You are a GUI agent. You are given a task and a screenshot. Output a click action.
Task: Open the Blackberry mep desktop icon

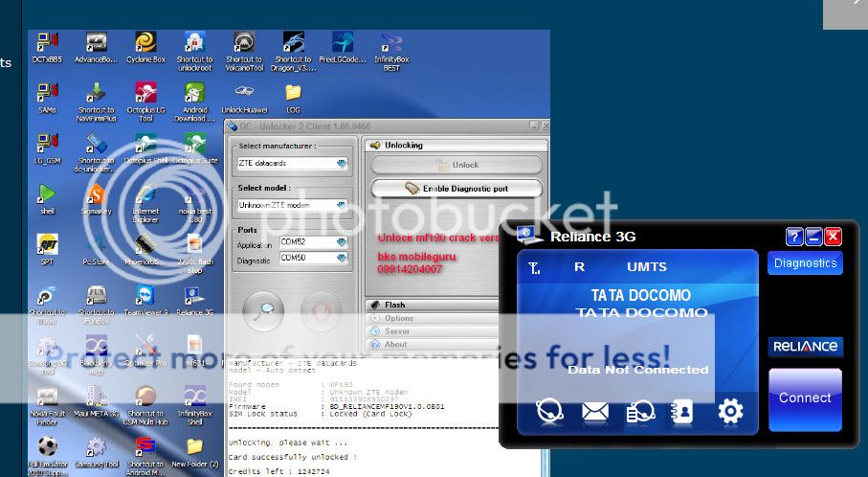point(97,355)
